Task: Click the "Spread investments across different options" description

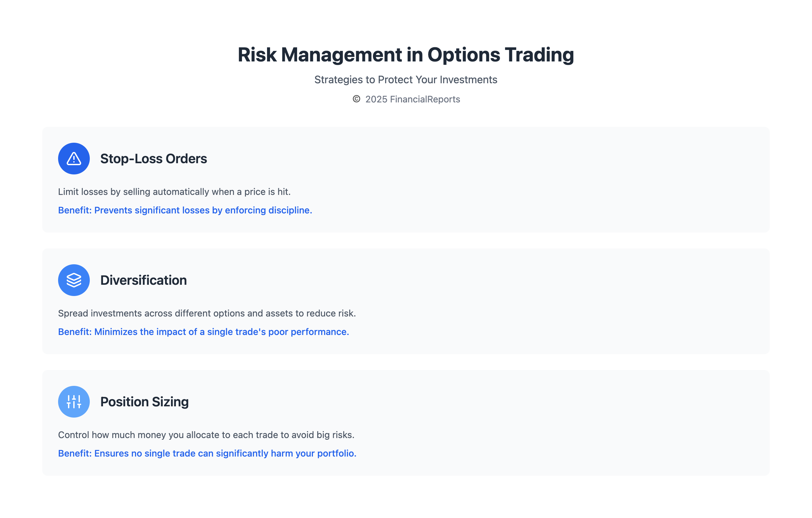Action: [207, 313]
